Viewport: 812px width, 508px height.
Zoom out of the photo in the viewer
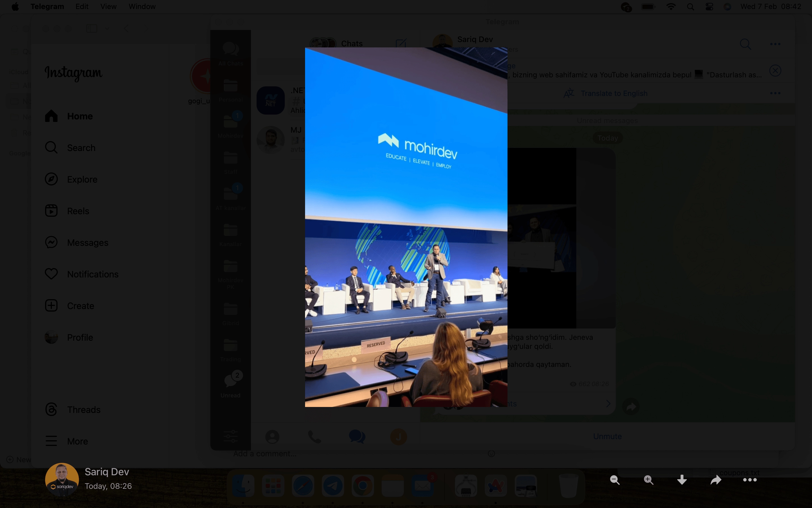[615, 480]
